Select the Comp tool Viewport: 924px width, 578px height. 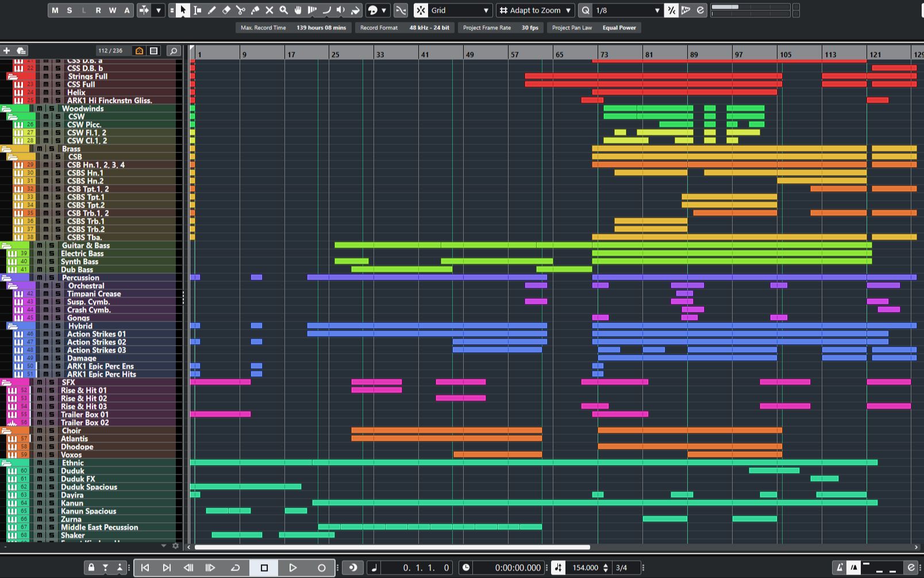(313, 10)
